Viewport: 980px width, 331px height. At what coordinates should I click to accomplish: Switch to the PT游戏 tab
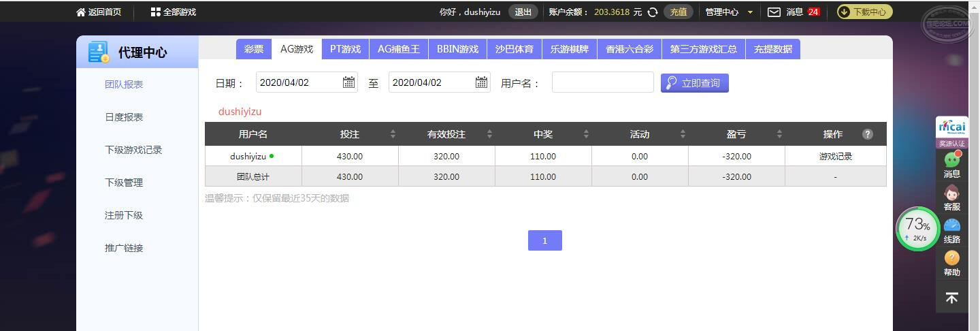345,49
